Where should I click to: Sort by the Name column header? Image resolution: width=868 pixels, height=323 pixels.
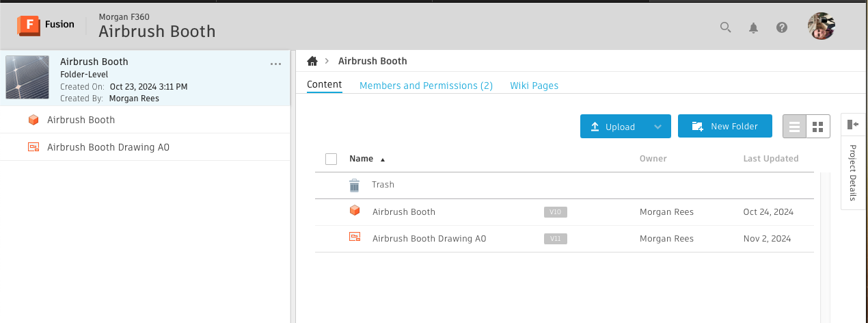click(361, 159)
